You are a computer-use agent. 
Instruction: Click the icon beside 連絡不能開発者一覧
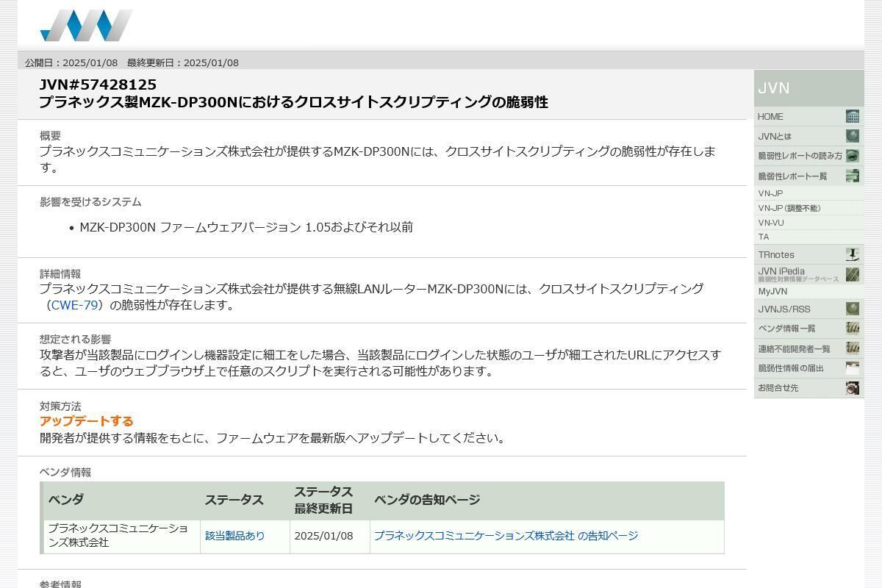pyautogui.click(x=853, y=348)
